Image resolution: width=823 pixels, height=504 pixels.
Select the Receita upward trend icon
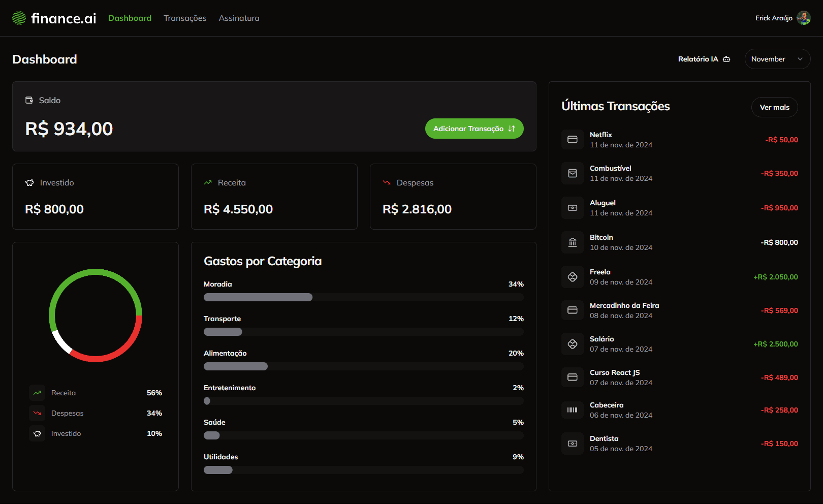click(x=208, y=182)
